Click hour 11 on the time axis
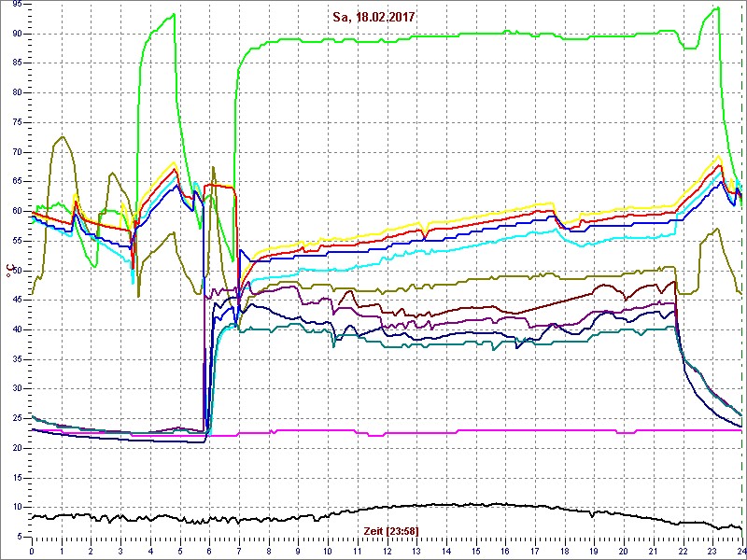The height and width of the screenshot is (560, 747). (357, 551)
